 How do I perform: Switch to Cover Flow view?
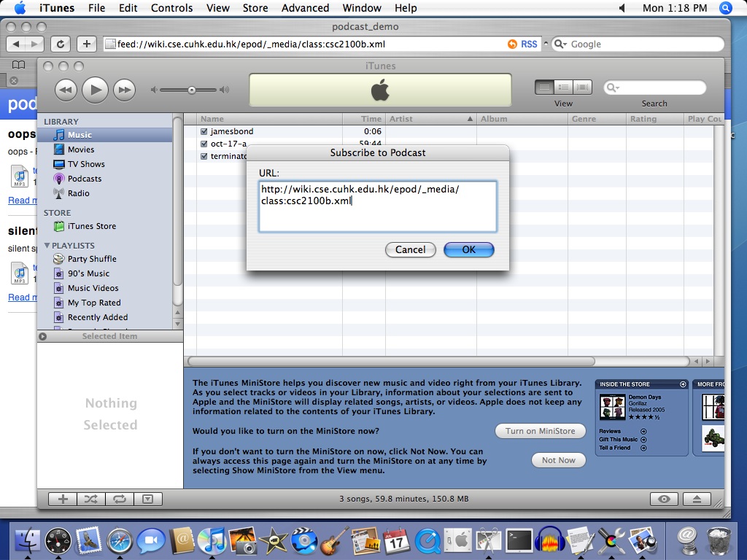tap(582, 87)
